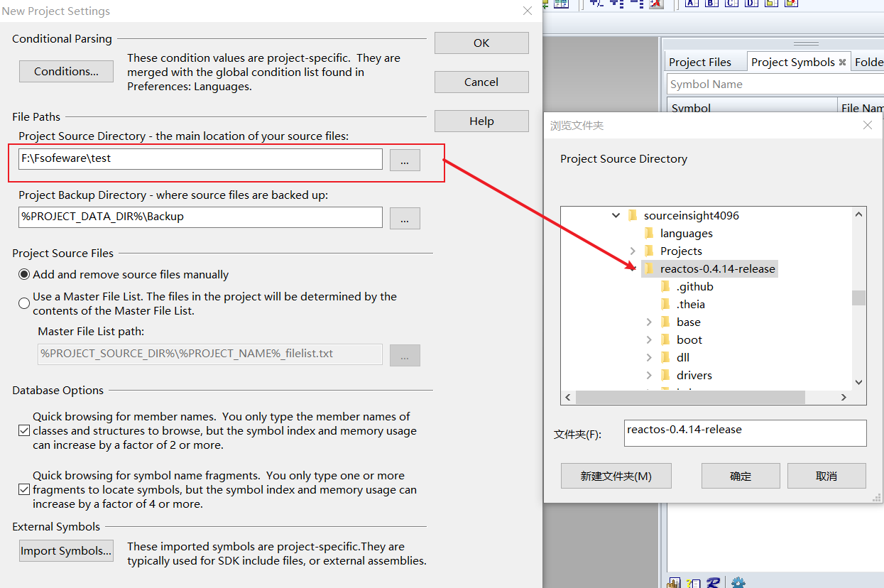Click the +/- outline toolbar icon
The width and height of the screenshot is (884, 588).
tap(596, 4)
